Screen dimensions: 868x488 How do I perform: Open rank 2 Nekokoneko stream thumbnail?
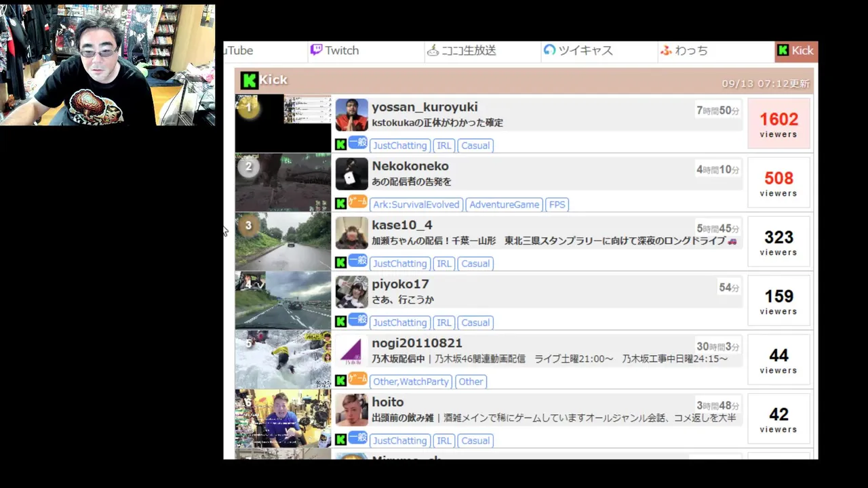pos(283,182)
